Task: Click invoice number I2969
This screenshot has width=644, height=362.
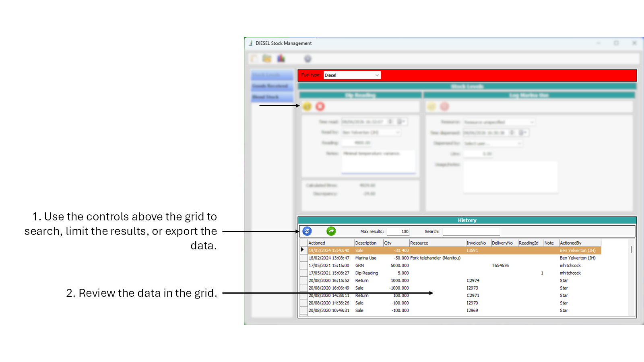Action: coord(473,311)
